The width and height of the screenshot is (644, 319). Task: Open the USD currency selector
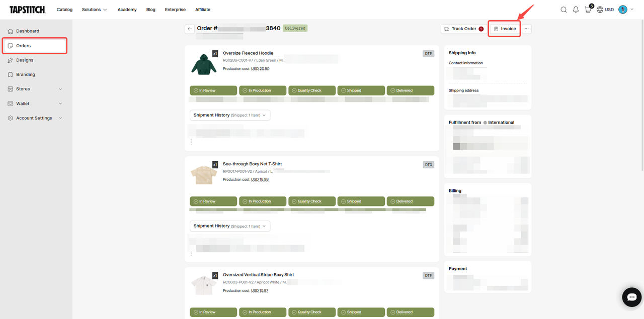pos(605,10)
